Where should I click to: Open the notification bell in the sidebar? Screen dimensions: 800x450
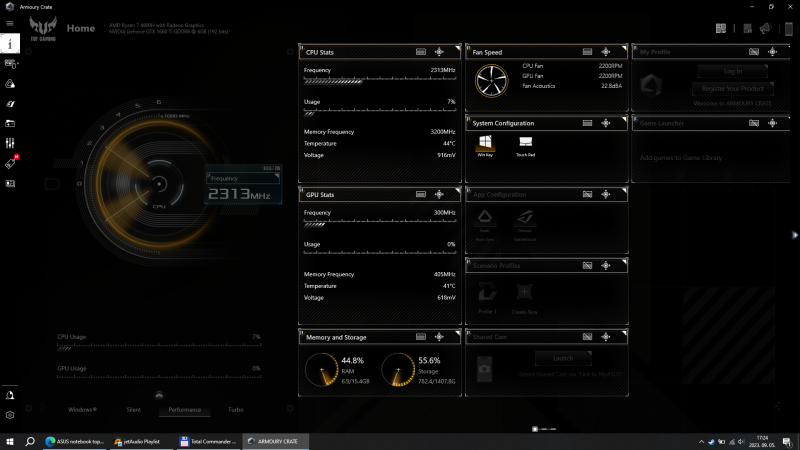(10, 395)
